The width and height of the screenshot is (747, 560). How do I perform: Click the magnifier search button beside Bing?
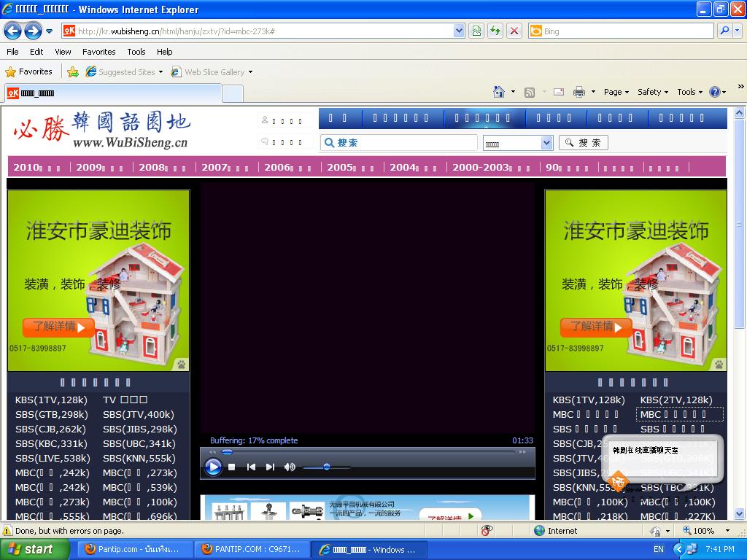(724, 31)
